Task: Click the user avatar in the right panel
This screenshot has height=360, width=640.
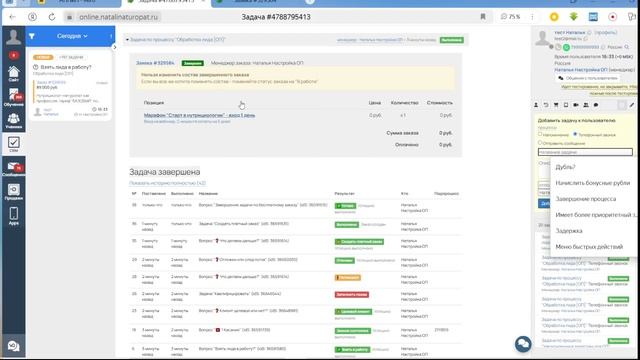Action: [542, 38]
